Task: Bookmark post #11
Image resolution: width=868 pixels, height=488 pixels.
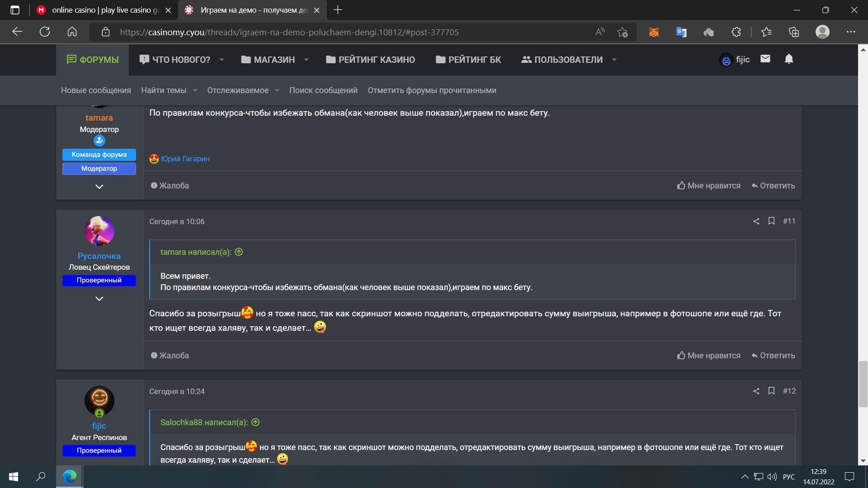Action: click(x=771, y=221)
